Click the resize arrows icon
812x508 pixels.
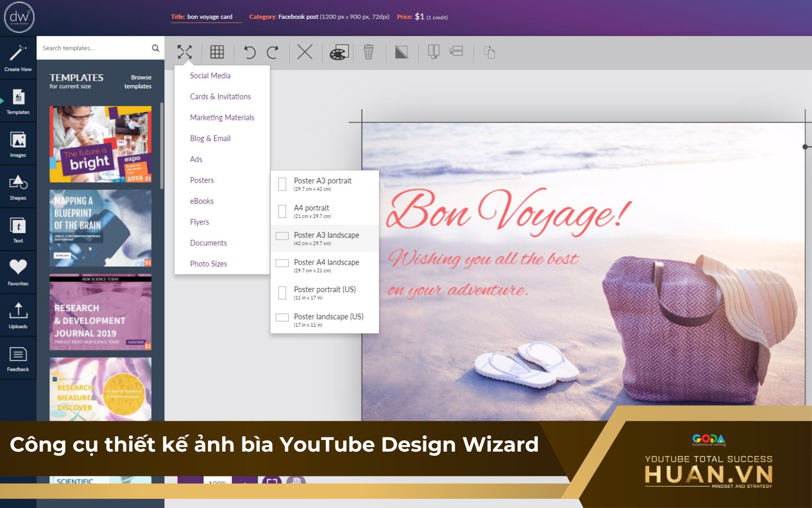click(x=185, y=52)
